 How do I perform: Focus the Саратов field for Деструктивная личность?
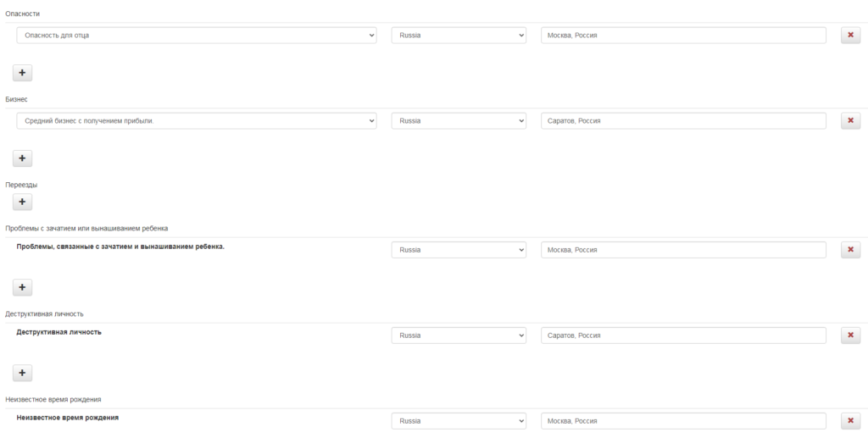coord(683,335)
